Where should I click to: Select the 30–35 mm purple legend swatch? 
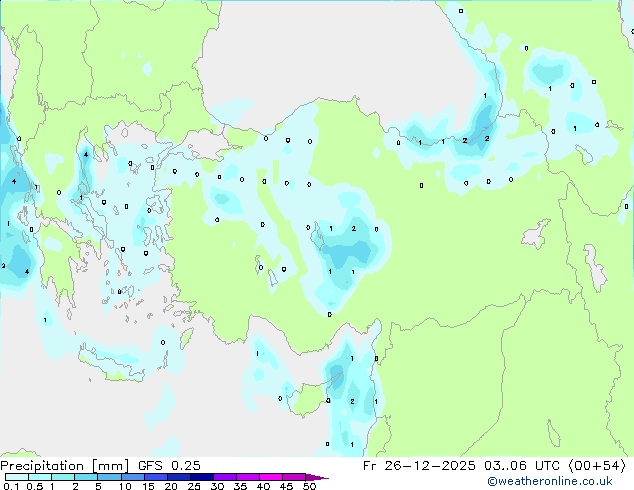click(x=224, y=477)
